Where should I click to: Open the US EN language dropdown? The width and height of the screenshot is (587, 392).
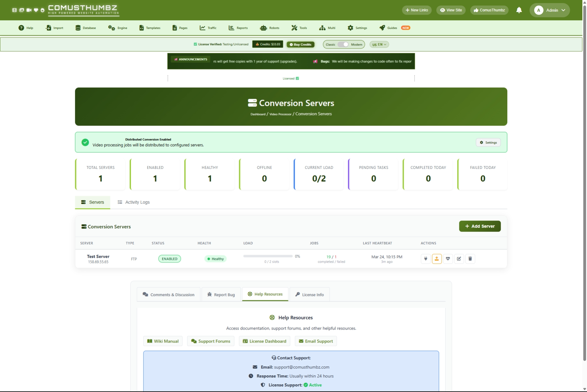coord(379,44)
